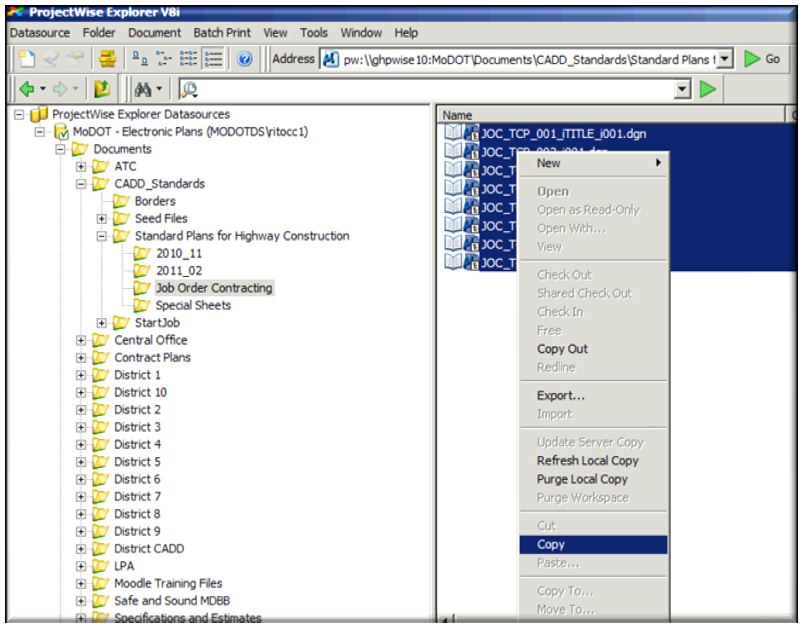The width and height of the screenshot is (803, 628).
Task: Click the Name column header
Action: [611, 115]
